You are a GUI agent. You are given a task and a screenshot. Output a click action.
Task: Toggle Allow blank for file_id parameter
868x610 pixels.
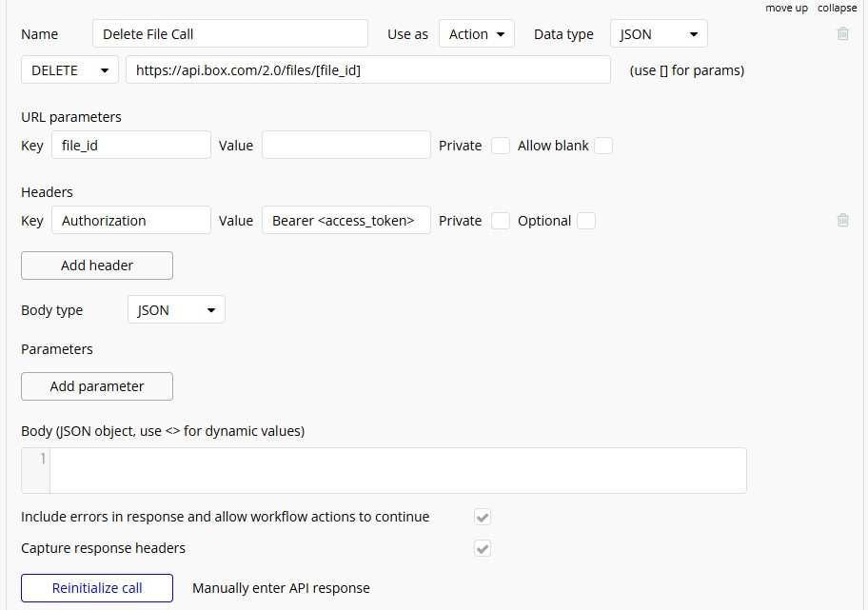tap(603, 146)
